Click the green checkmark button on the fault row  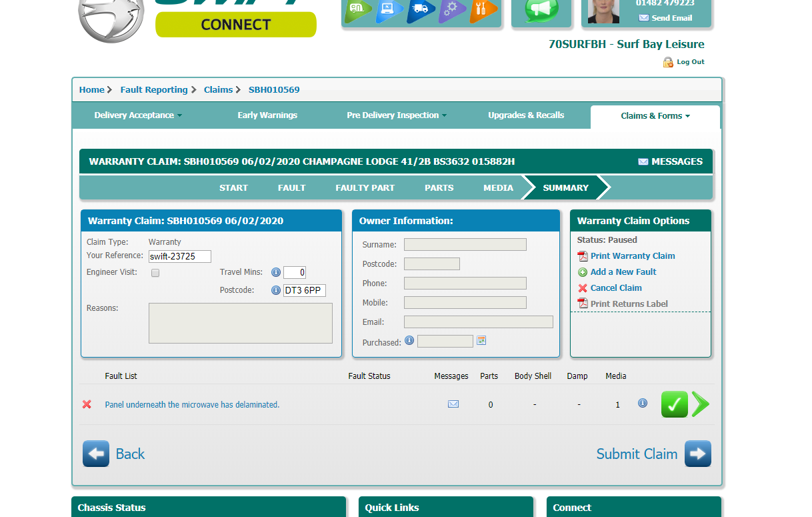click(674, 404)
